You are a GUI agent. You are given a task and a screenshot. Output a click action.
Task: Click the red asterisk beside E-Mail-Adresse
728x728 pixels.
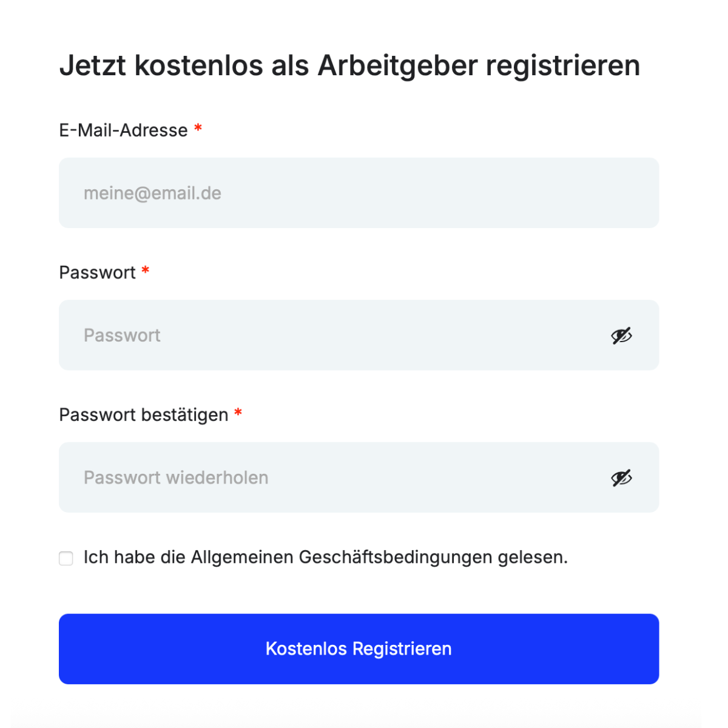pos(198,129)
